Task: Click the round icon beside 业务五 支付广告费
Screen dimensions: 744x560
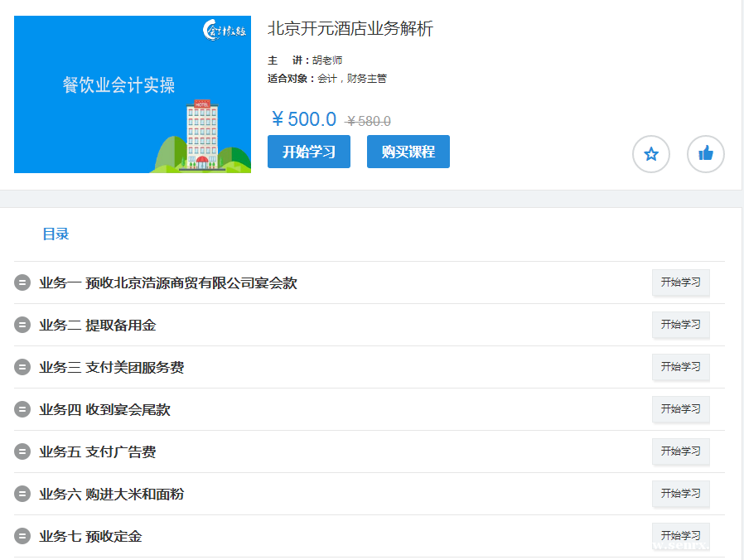Action: pos(22,452)
